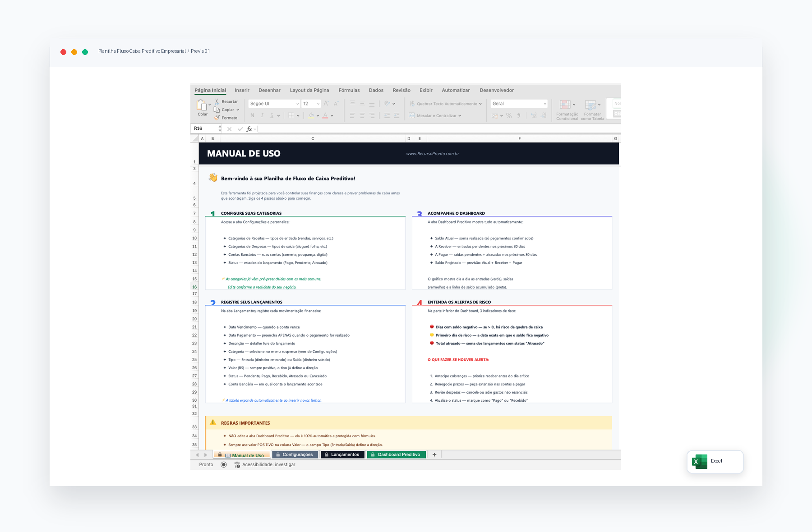This screenshot has width=812, height=532.
Task: Click the cancel entry X in formula bar
Action: 229,129
